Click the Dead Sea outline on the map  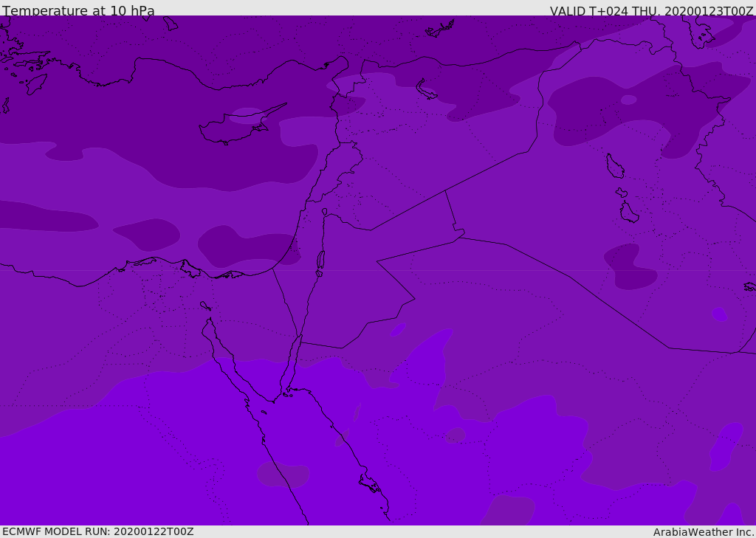320,263
